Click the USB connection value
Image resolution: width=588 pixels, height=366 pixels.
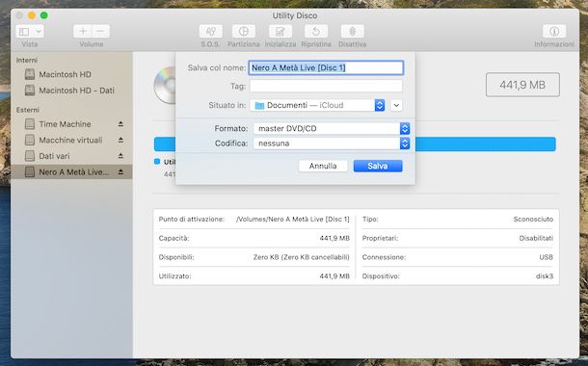[x=546, y=257]
